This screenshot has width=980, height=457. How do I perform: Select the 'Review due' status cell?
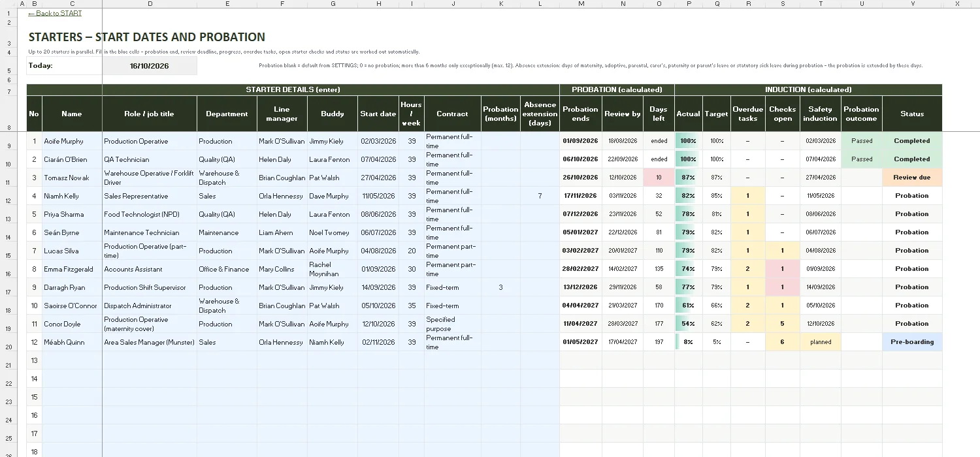tap(912, 178)
